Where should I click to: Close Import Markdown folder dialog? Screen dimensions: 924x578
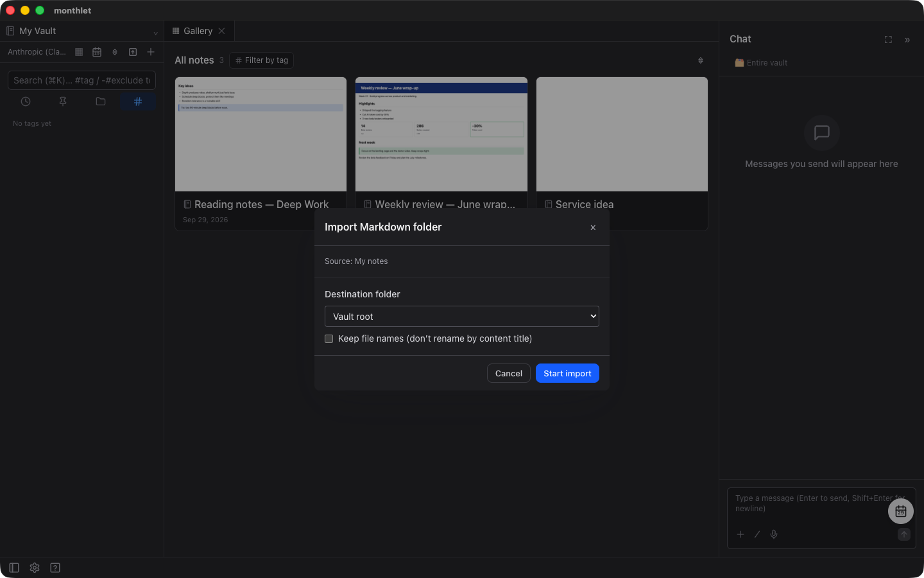[593, 227]
